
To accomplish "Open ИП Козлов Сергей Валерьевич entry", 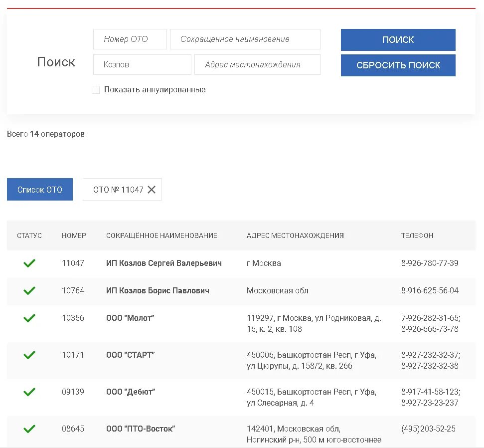I will click(x=163, y=263).
